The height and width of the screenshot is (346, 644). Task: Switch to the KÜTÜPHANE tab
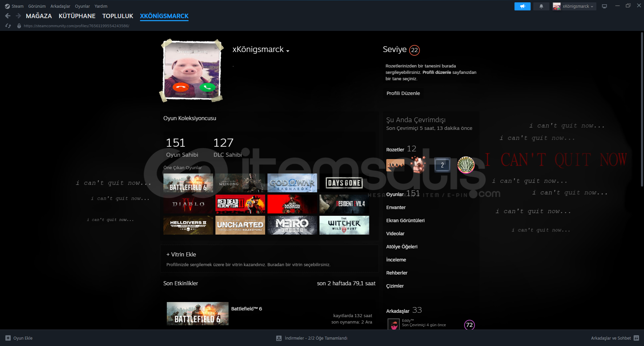point(77,16)
